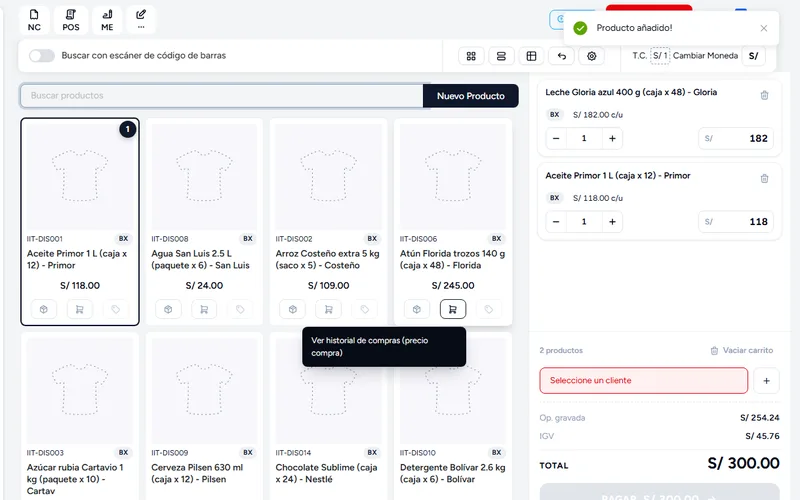Decrease quantity of Leche Gloria
Viewport: 800px width, 500px height.
(x=556, y=138)
